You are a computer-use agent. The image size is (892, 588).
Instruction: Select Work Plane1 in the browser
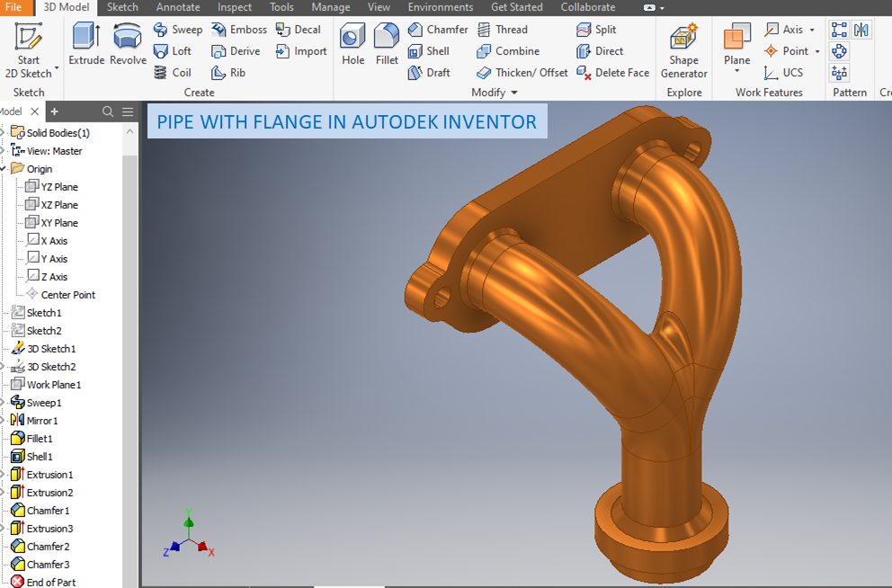pos(46,385)
